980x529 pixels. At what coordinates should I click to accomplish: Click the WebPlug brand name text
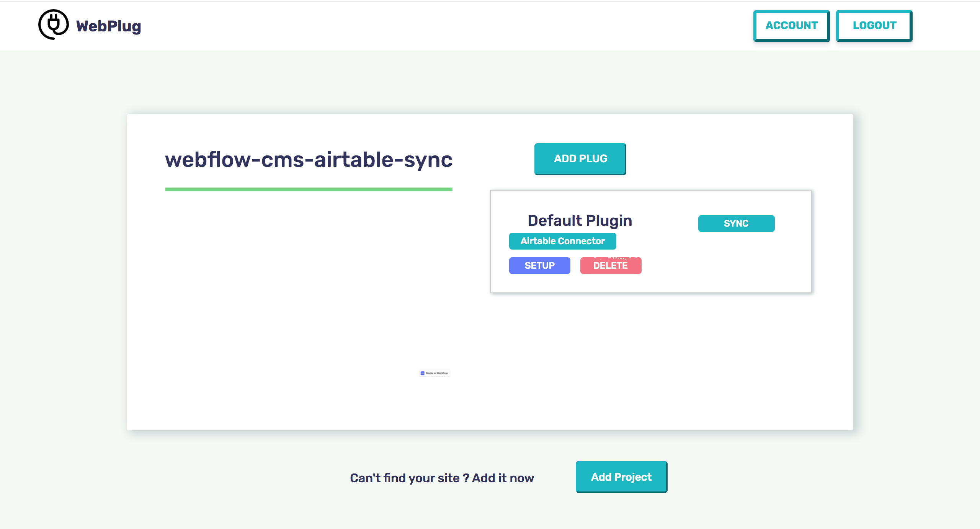(108, 26)
